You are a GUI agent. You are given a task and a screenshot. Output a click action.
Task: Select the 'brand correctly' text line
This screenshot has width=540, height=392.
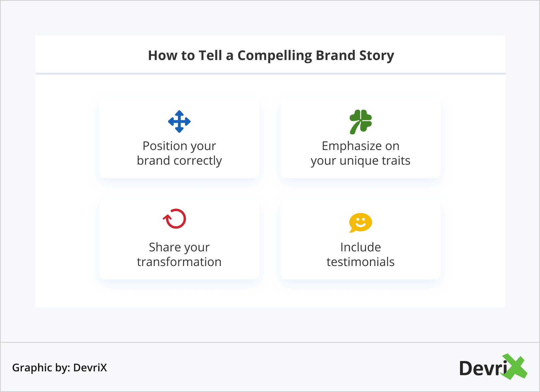pyautogui.click(x=179, y=161)
